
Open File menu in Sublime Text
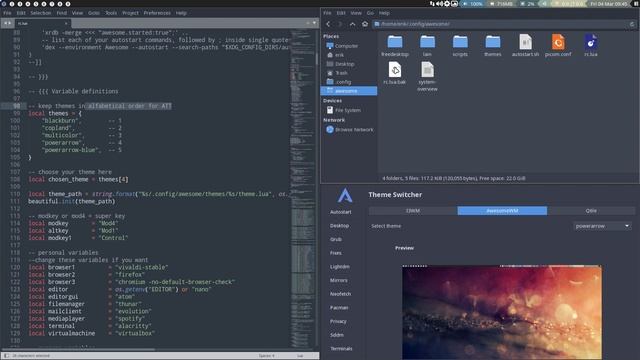tap(7, 13)
